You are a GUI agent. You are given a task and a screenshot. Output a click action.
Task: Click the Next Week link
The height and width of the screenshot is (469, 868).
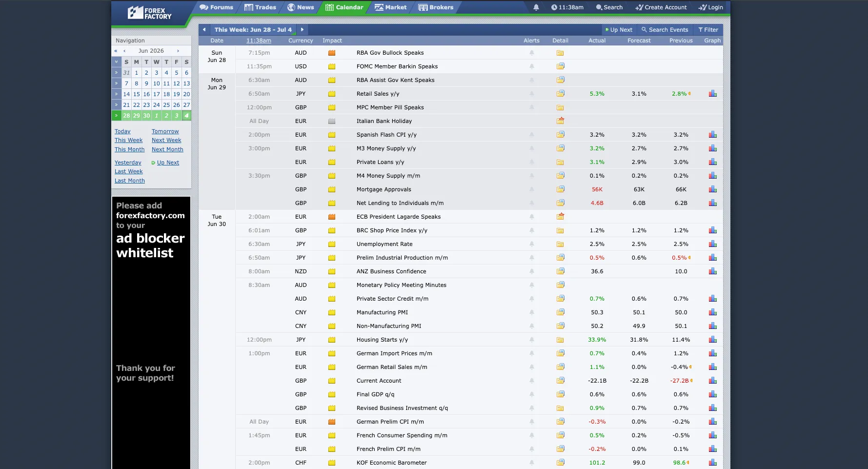tap(166, 140)
